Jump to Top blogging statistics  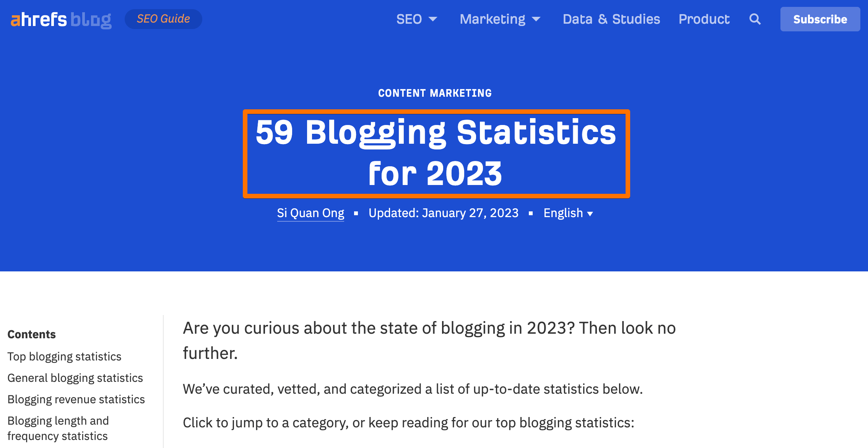point(64,356)
